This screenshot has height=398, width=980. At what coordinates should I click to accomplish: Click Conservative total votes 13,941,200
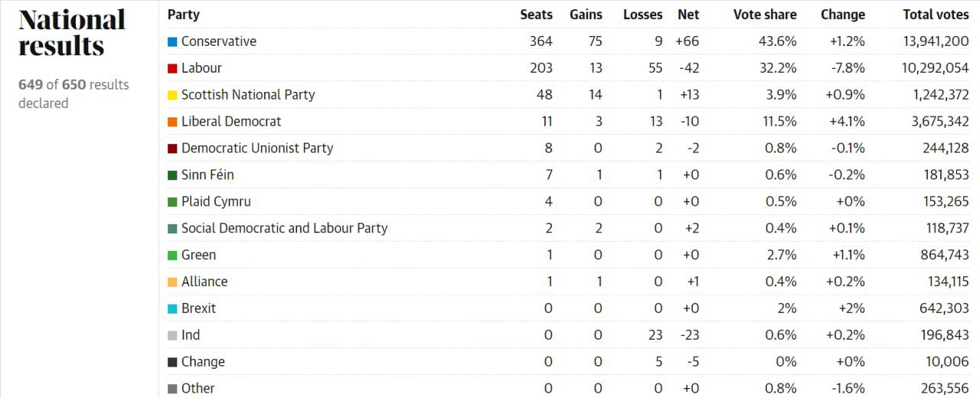pyautogui.click(x=931, y=41)
